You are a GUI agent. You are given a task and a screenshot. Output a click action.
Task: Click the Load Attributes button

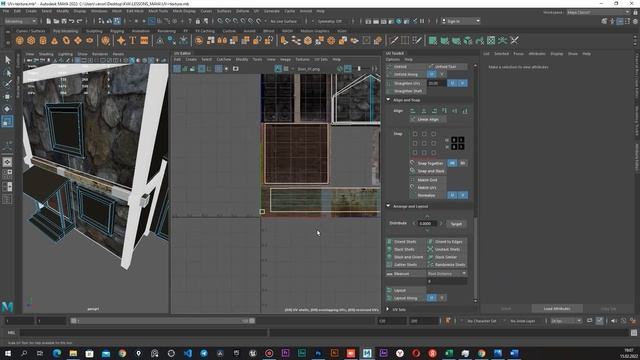[557, 309]
